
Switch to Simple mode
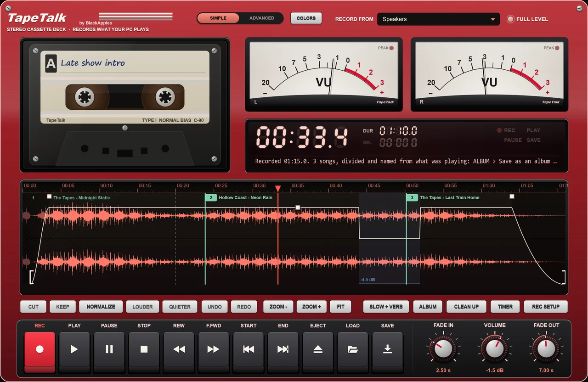tap(218, 18)
